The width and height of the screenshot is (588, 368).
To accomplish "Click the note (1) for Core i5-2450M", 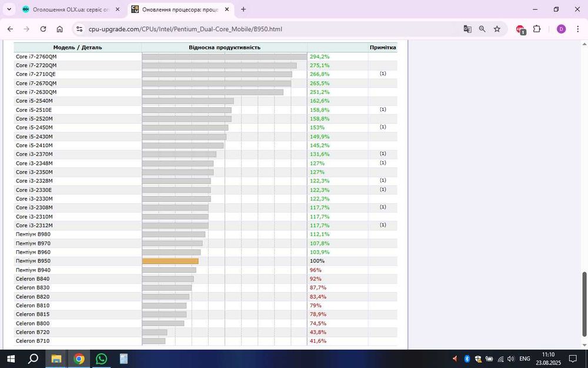I will [383, 127].
